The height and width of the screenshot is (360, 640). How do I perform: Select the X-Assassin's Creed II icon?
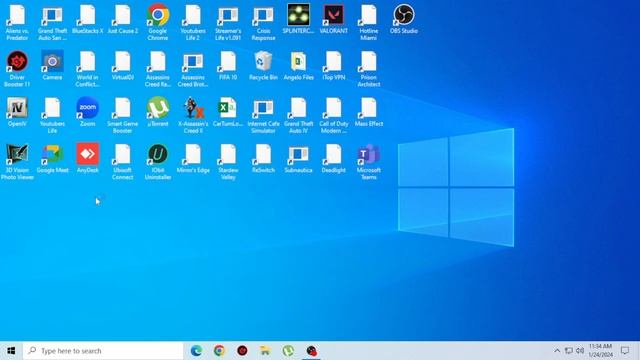[x=193, y=116]
